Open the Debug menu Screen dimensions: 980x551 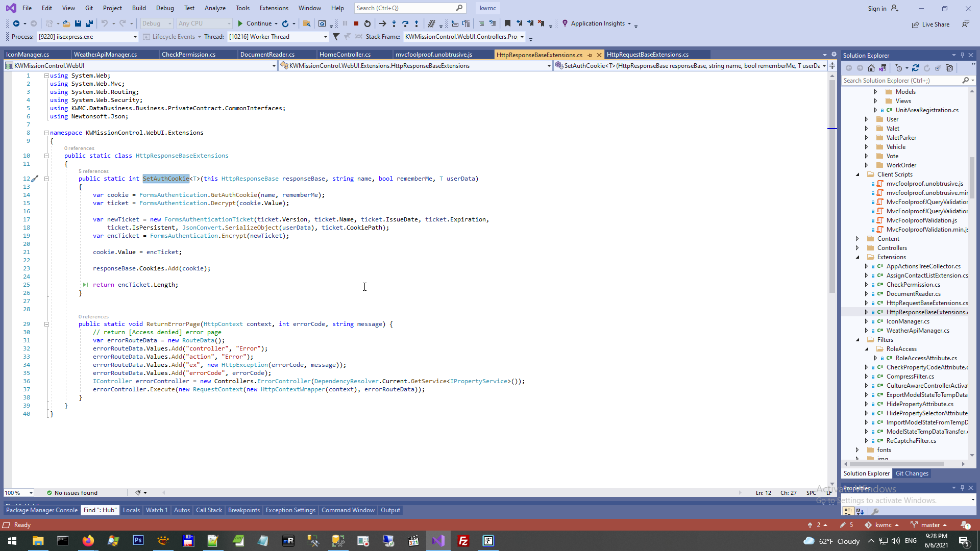[164, 8]
